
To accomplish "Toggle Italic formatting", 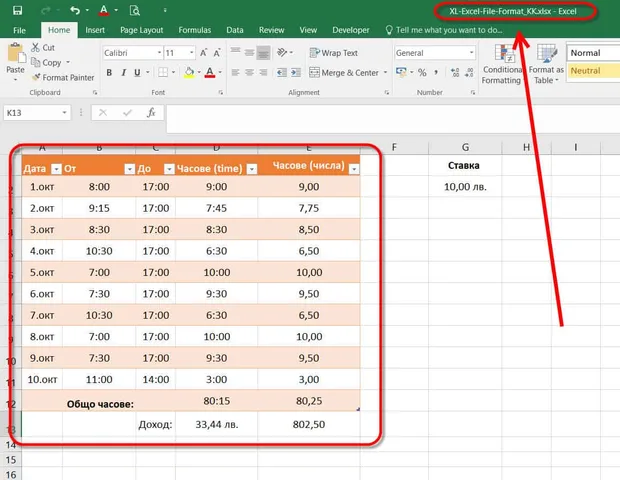I will [x=123, y=73].
